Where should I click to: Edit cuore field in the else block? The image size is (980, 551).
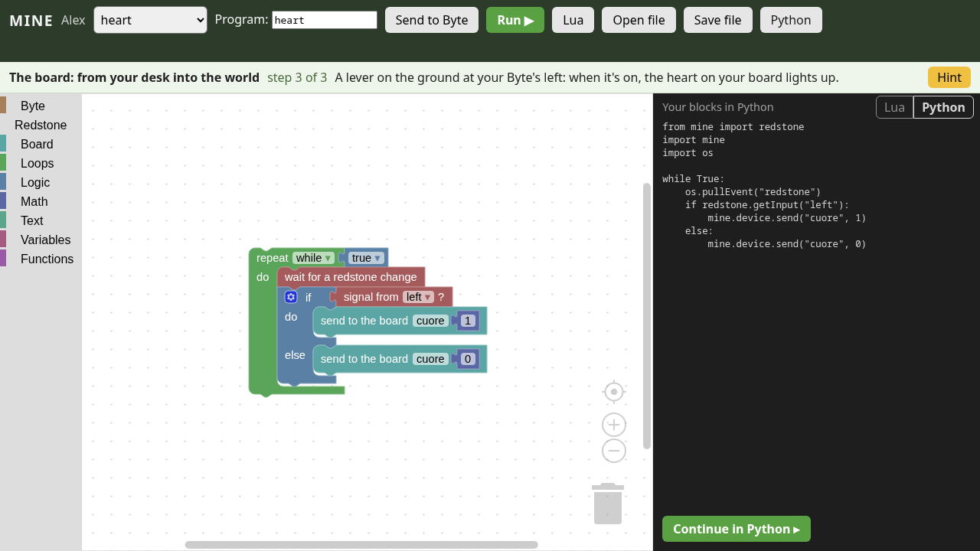click(430, 359)
